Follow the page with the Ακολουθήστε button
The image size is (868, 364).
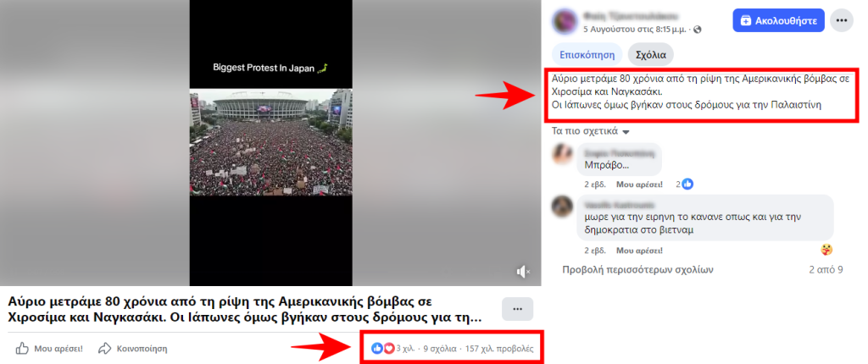click(778, 20)
